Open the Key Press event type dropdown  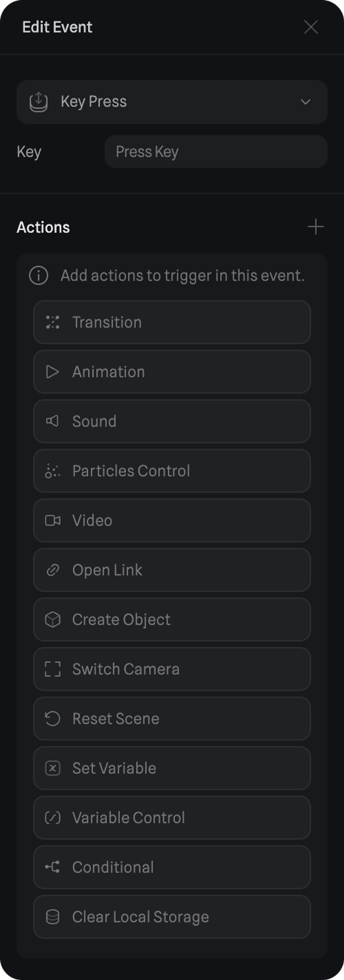[x=171, y=102]
